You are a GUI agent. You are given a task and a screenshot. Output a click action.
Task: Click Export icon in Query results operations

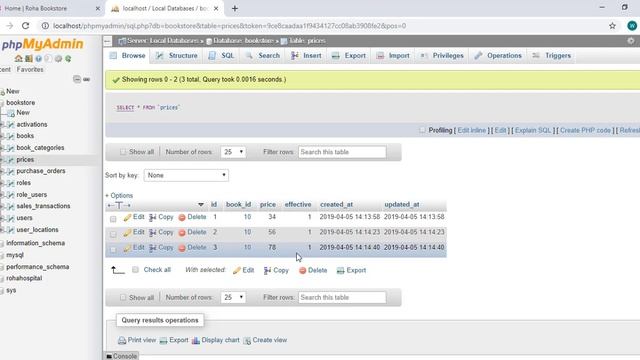tap(163, 340)
